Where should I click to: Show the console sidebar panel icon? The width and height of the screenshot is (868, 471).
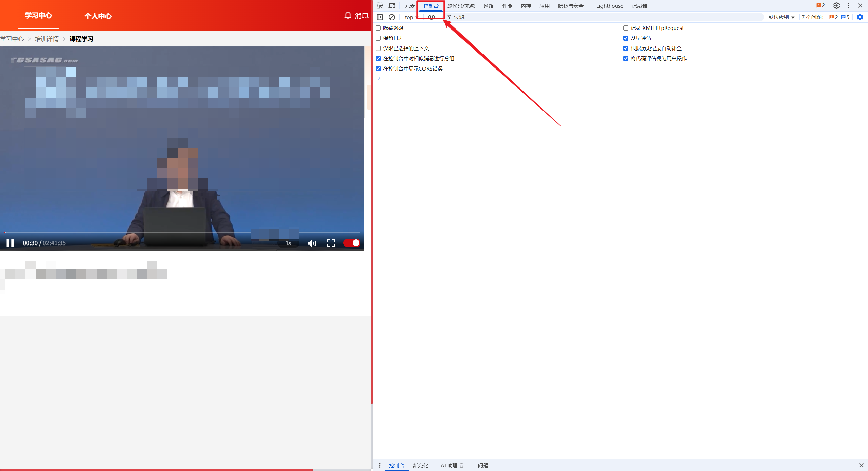click(380, 17)
